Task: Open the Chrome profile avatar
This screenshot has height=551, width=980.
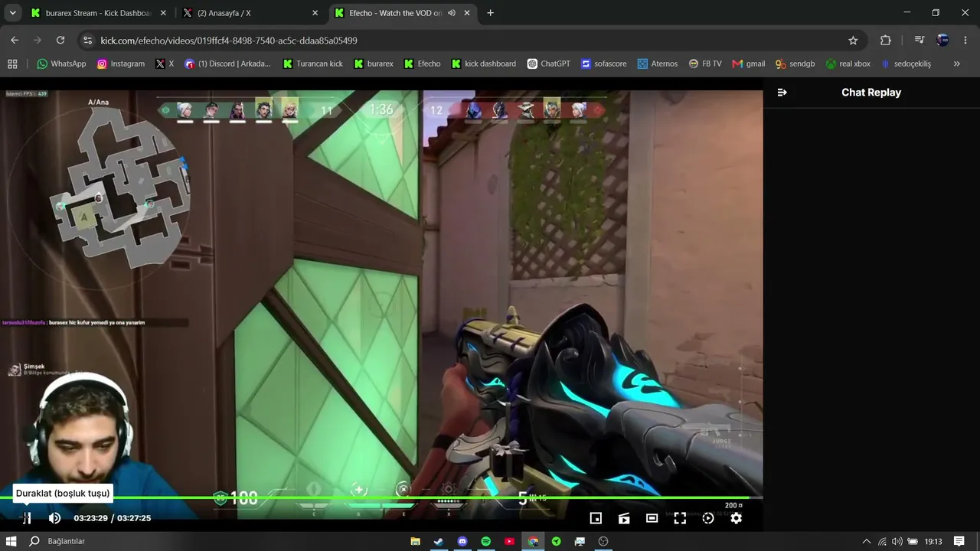Action: (x=942, y=41)
